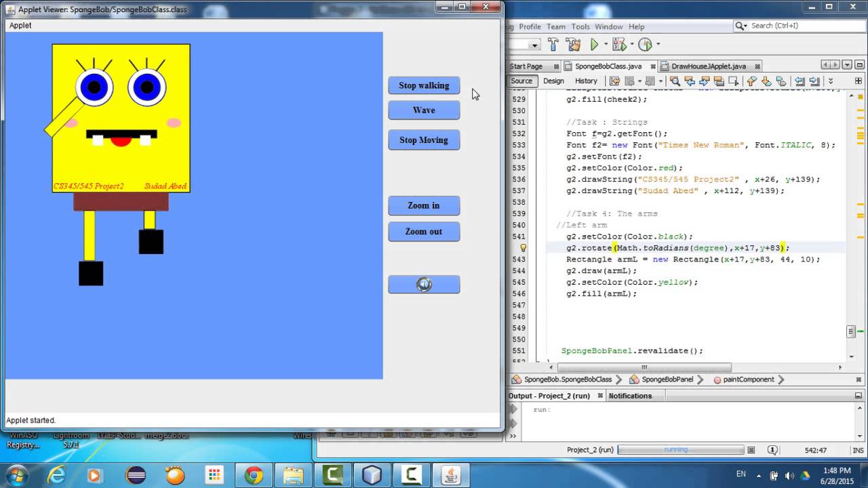This screenshot has width=868, height=488.
Task: Open the Team menu
Action: coord(555,26)
